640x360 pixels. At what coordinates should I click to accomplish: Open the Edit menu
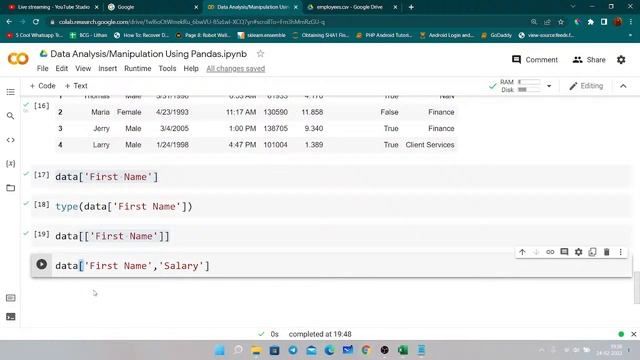[x=62, y=69]
